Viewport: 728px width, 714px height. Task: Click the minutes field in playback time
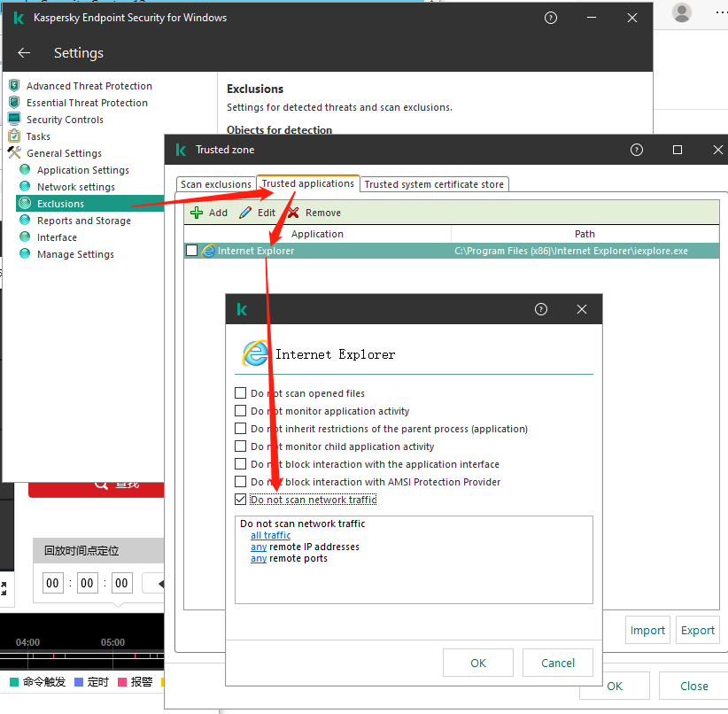click(x=87, y=583)
